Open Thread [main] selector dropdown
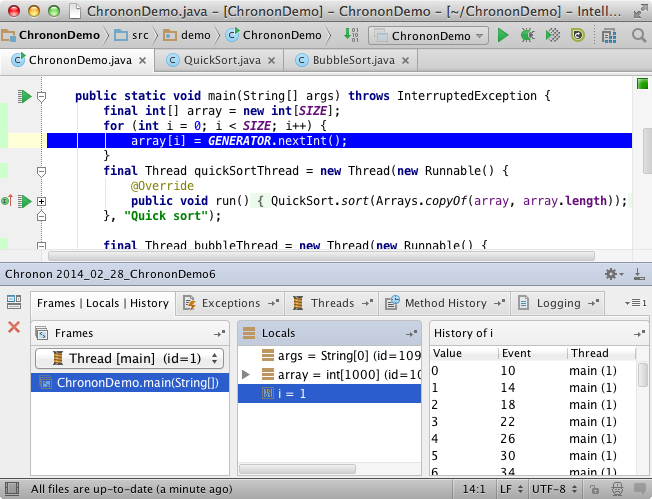Screen dimensions: 652x499 pyautogui.click(x=129, y=358)
